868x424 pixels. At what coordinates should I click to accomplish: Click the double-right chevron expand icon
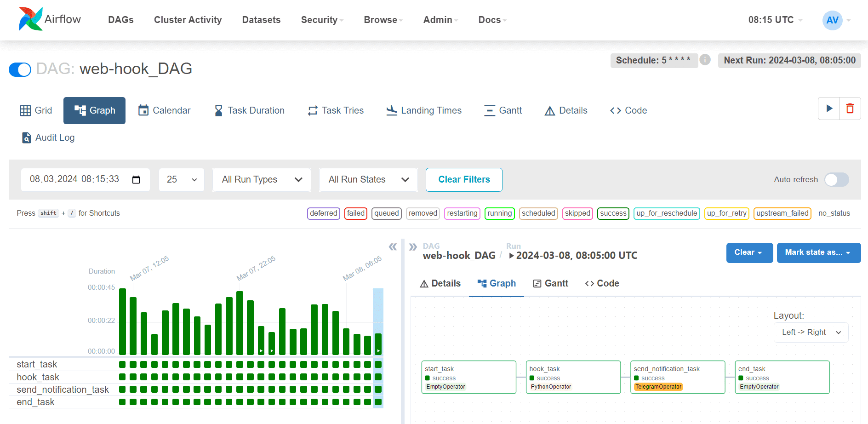413,247
